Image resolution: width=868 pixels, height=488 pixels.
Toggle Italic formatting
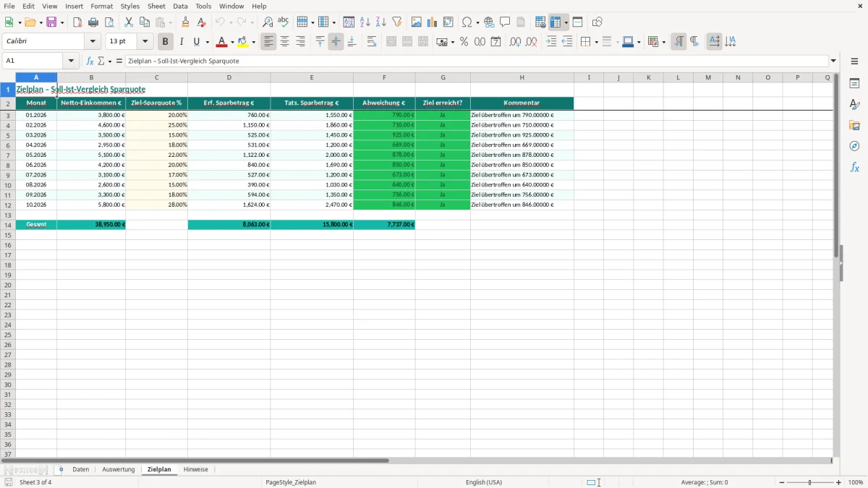tap(182, 42)
